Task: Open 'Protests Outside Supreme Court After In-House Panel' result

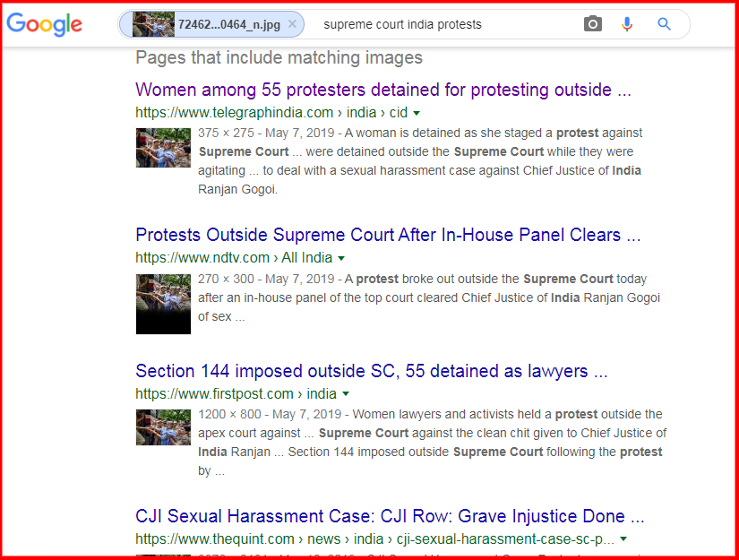Action: coord(388,235)
